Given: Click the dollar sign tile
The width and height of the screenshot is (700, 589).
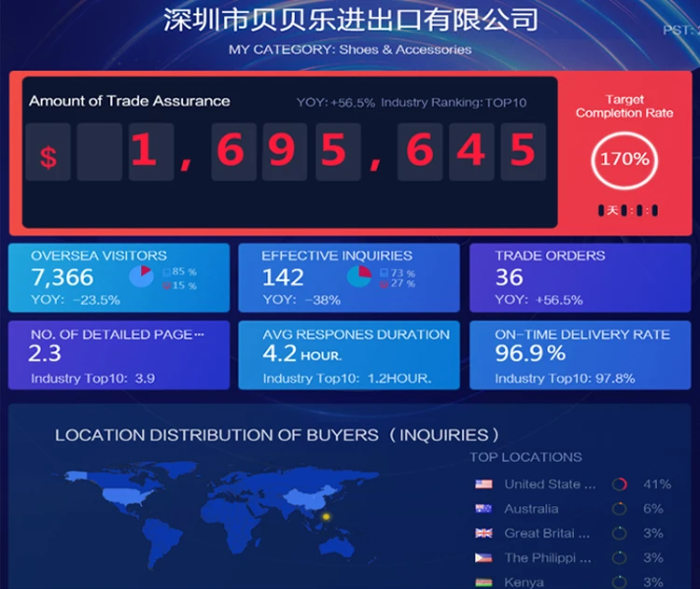Looking at the screenshot, I should [x=48, y=152].
